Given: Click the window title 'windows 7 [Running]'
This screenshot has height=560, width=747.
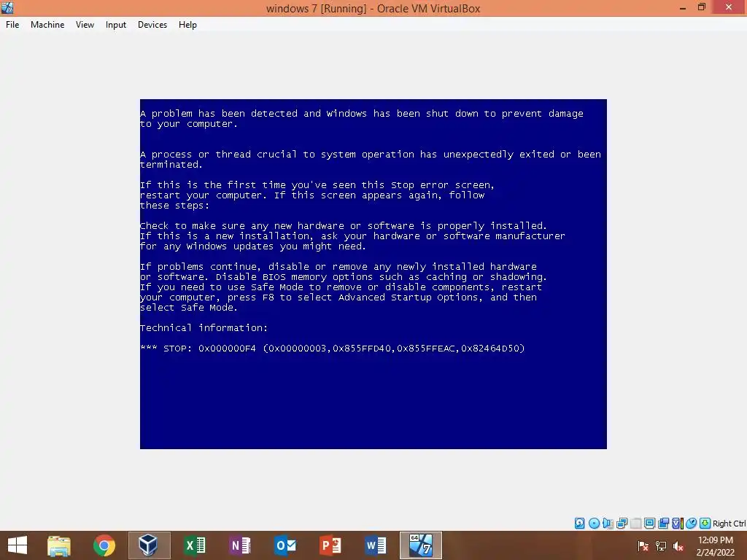Looking at the screenshot, I should pos(317,9).
